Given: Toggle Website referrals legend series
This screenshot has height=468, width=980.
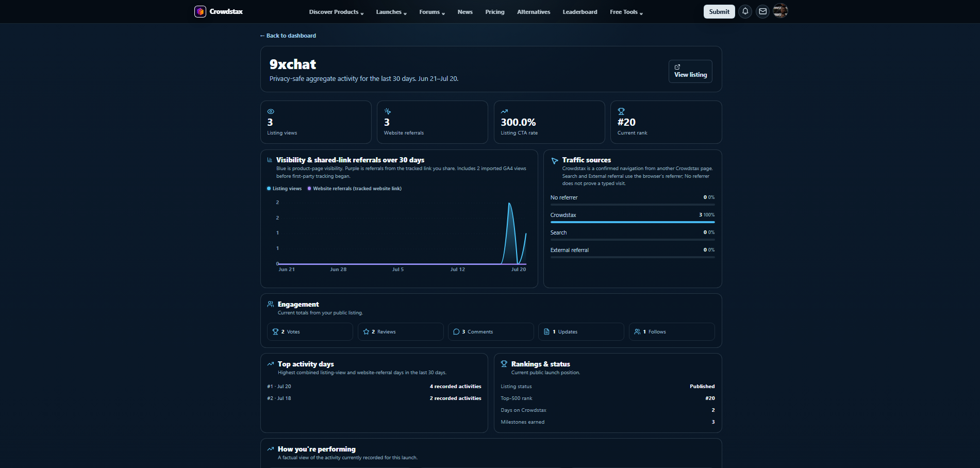Looking at the screenshot, I should click(354, 189).
